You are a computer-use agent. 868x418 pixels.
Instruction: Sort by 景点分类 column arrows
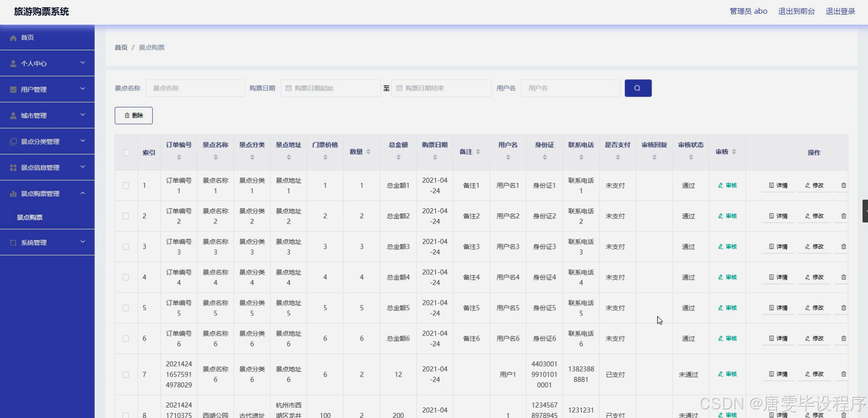252,157
